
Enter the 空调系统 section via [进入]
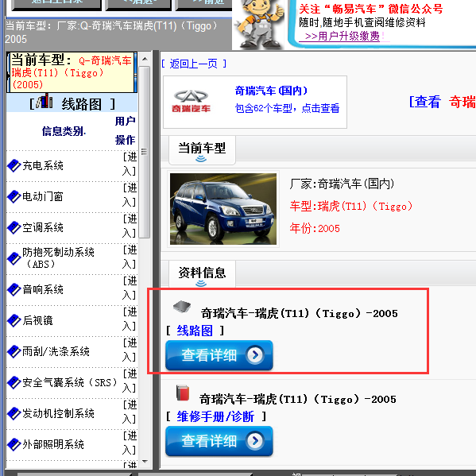pos(130,226)
